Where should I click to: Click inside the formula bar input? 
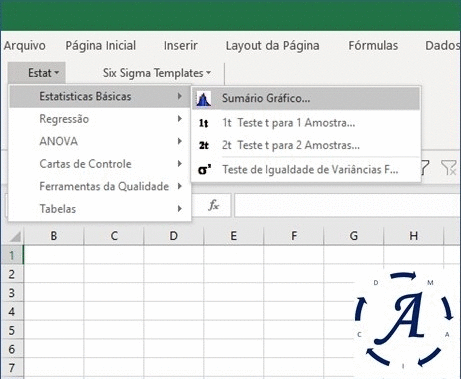(x=347, y=205)
